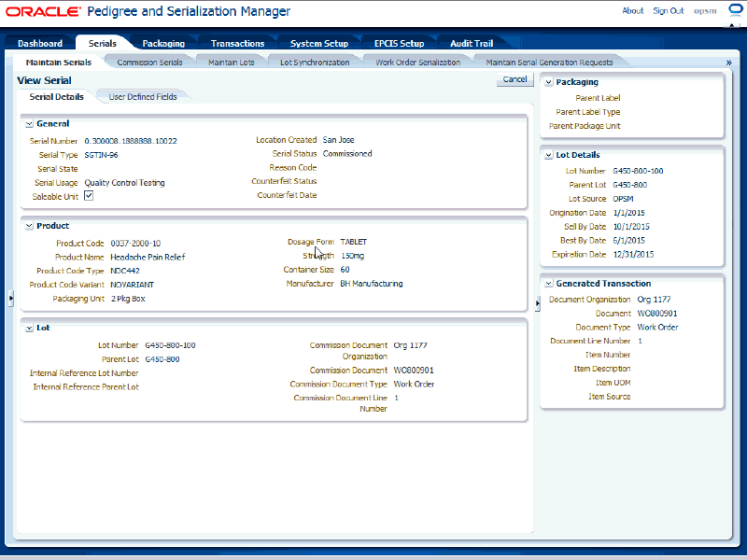The image size is (747, 560).
Task: Click the OPSM lot source value
Action: tap(623, 199)
